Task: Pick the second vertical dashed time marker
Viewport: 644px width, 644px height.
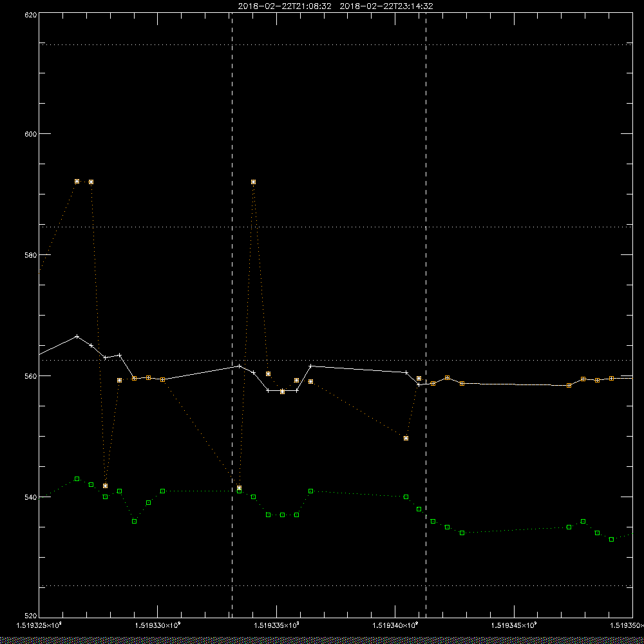Action: (x=426, y=315)
